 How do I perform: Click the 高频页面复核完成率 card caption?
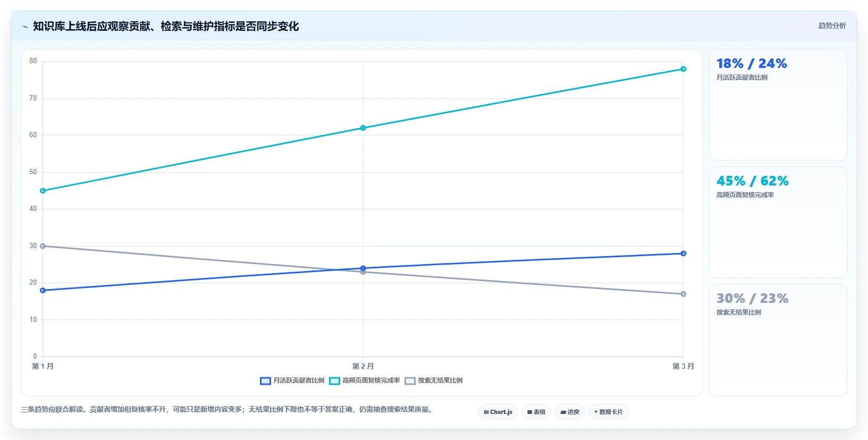[745, 195]
